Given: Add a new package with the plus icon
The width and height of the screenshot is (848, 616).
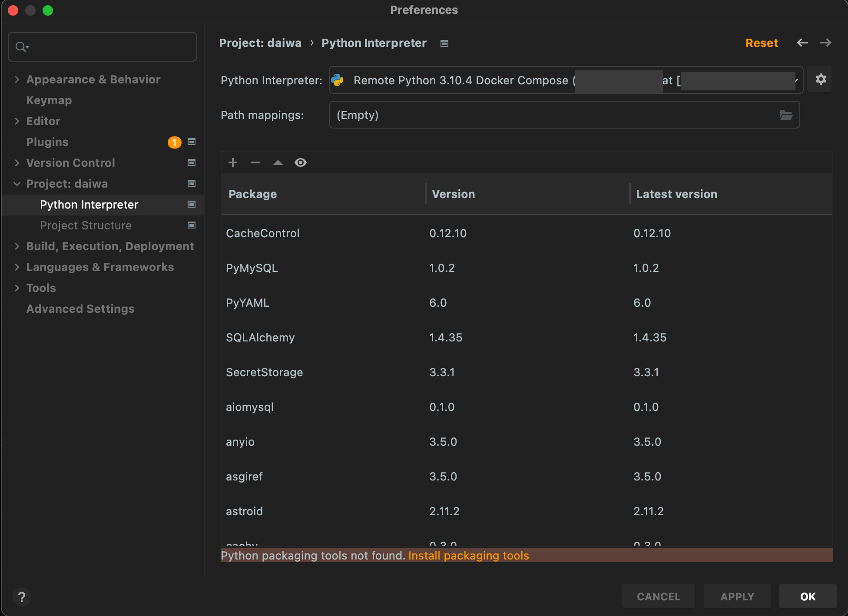Looking at the screenshot, I should point(233,162).
